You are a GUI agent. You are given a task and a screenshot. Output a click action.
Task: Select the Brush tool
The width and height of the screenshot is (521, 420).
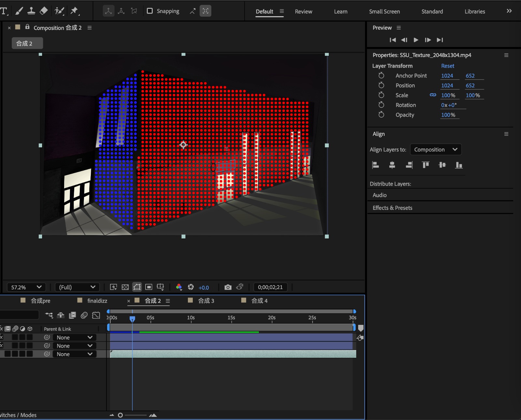click(19, 11)
